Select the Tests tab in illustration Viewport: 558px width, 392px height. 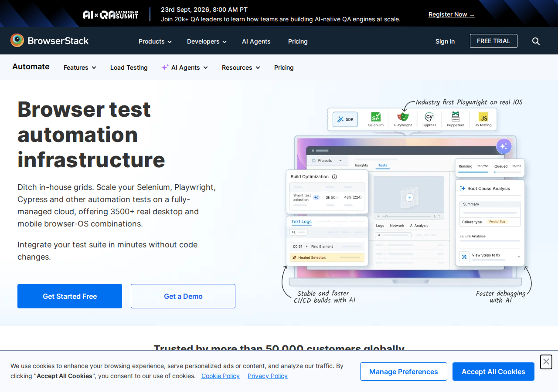pyautogui.click(x=383, y=166)
